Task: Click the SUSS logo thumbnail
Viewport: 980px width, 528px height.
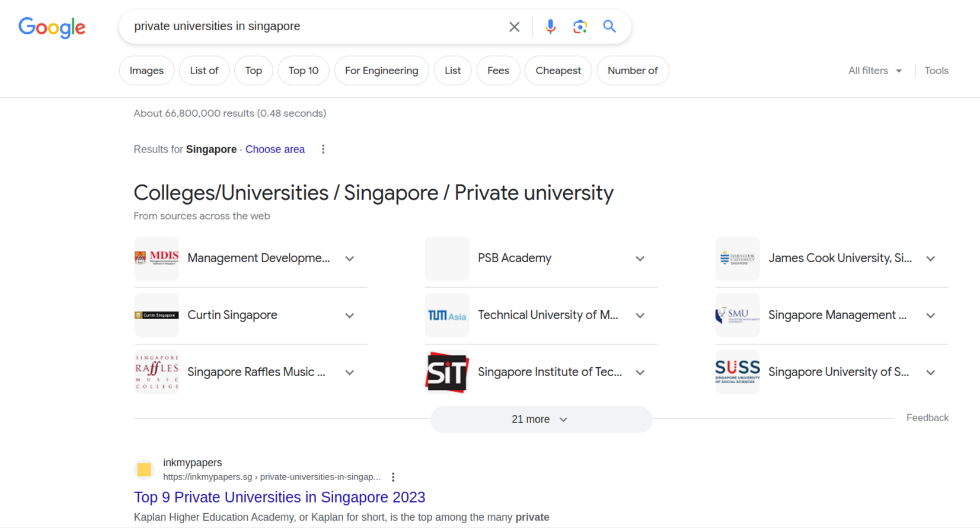Action: 738,373
